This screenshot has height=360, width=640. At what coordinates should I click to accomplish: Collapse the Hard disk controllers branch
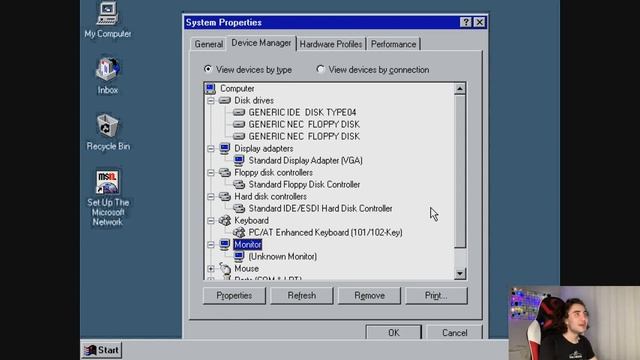pos(211,197)
